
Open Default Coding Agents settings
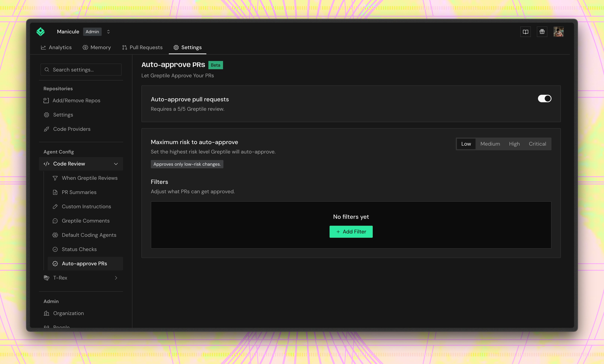click(85, 235)
